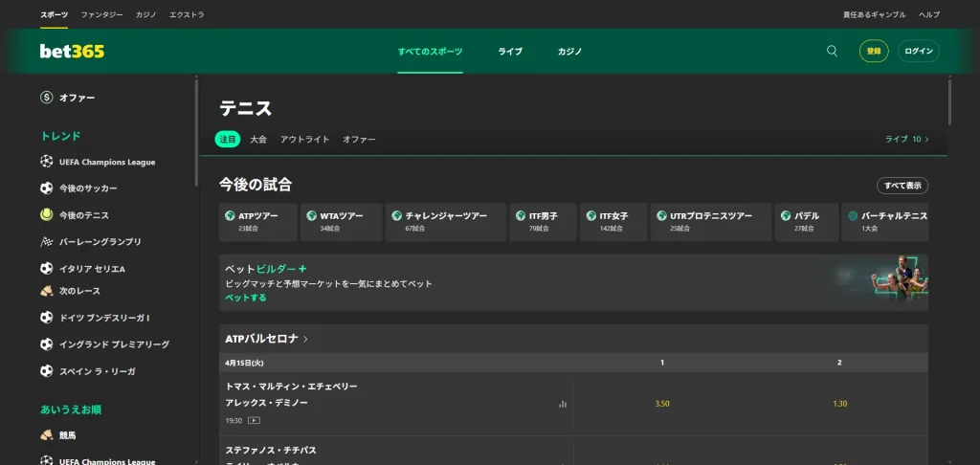Expand ATPバルセロナ chevron

tap(305, 340)
